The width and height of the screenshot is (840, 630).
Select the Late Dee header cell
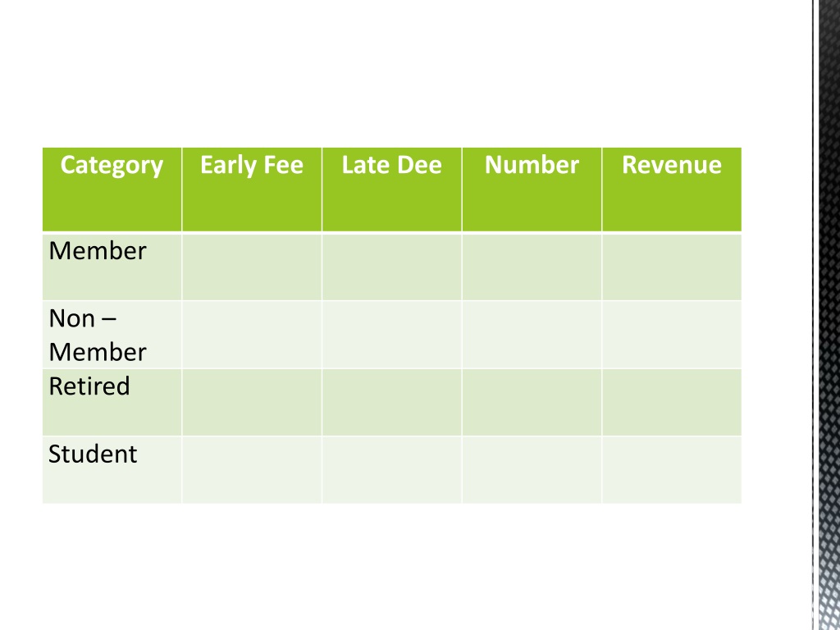(391, 189)
